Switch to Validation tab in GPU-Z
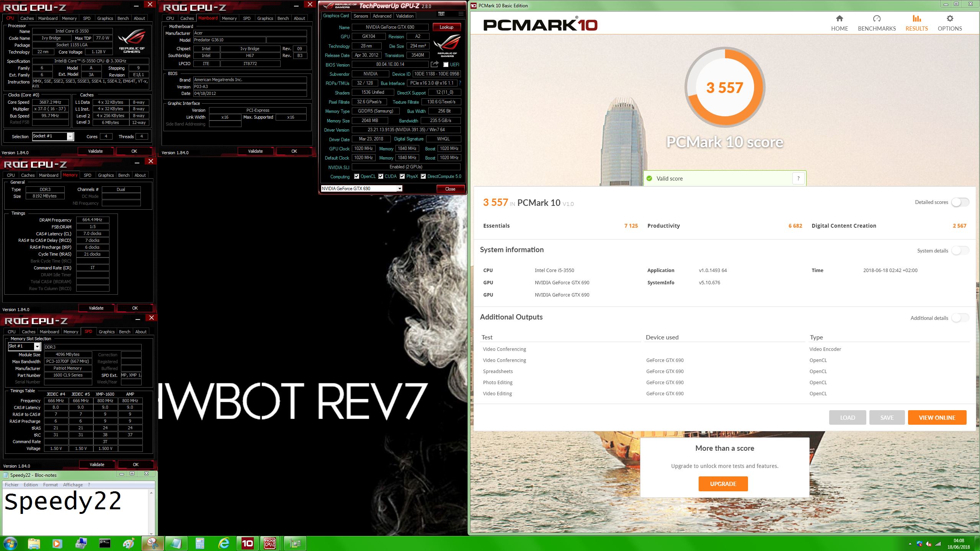The image size is (980, 551). [405, 16]
